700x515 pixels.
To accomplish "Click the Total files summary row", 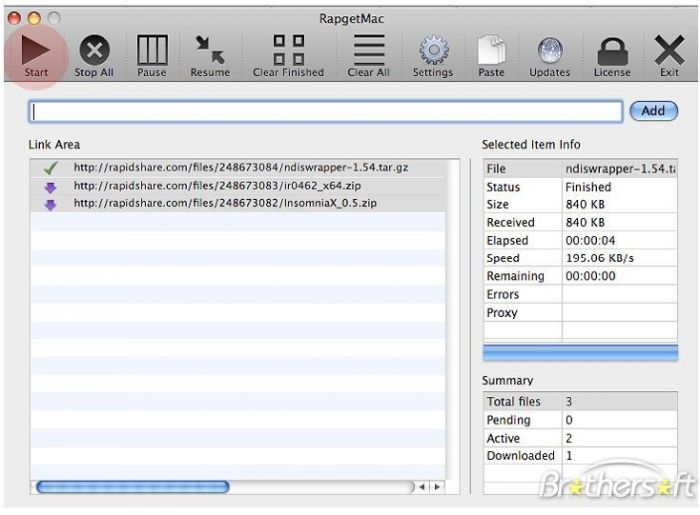I will 580,402.
